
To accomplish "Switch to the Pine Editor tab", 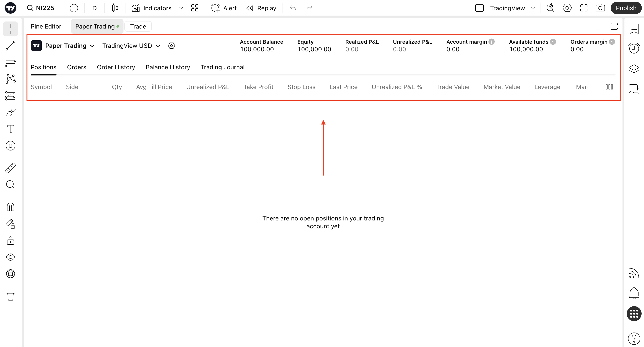I will [46, 26].
